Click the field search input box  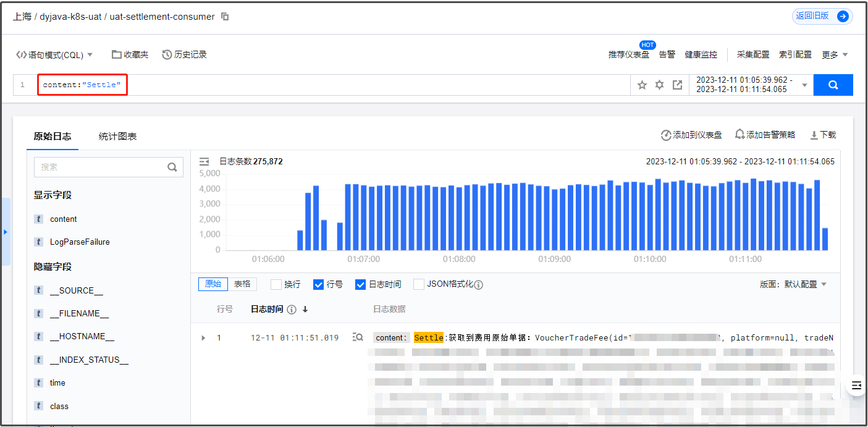tap(102, 167)
